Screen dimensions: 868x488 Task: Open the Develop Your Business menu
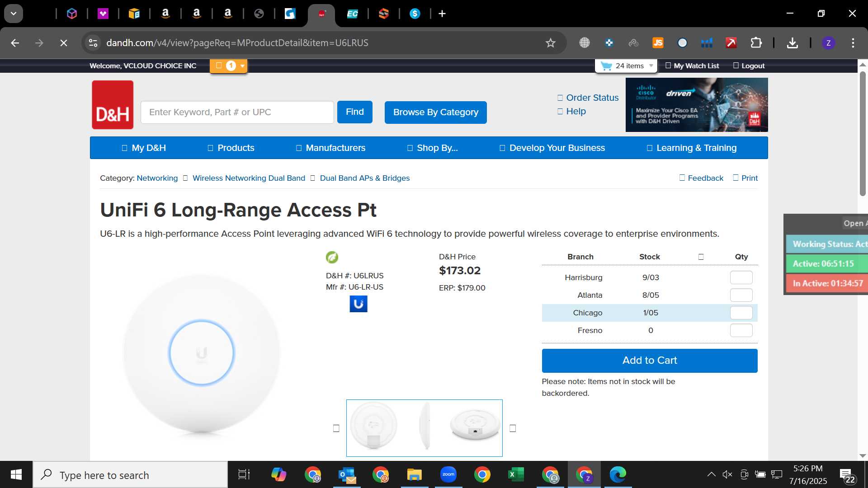[x=552, y=148]
